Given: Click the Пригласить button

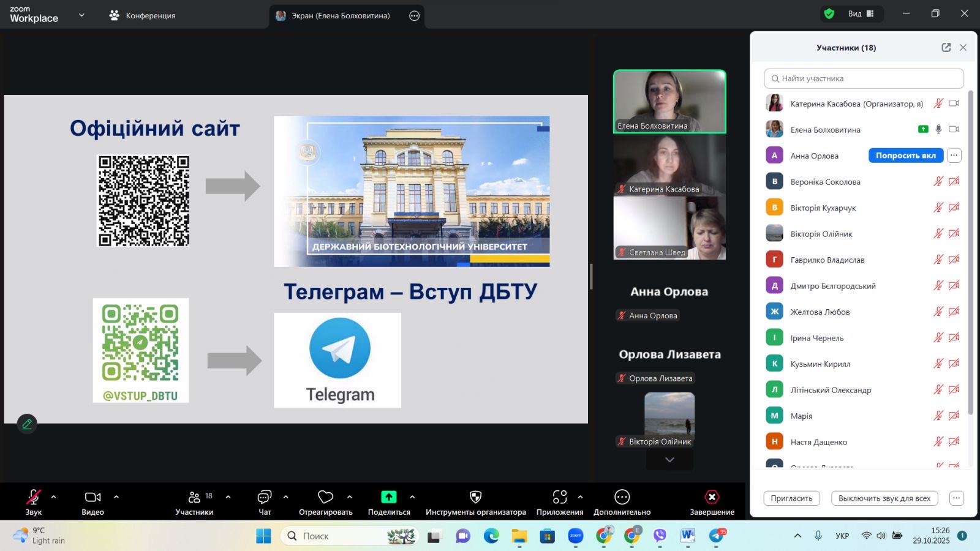Looking at the screenshot, I should click(791, 498).
